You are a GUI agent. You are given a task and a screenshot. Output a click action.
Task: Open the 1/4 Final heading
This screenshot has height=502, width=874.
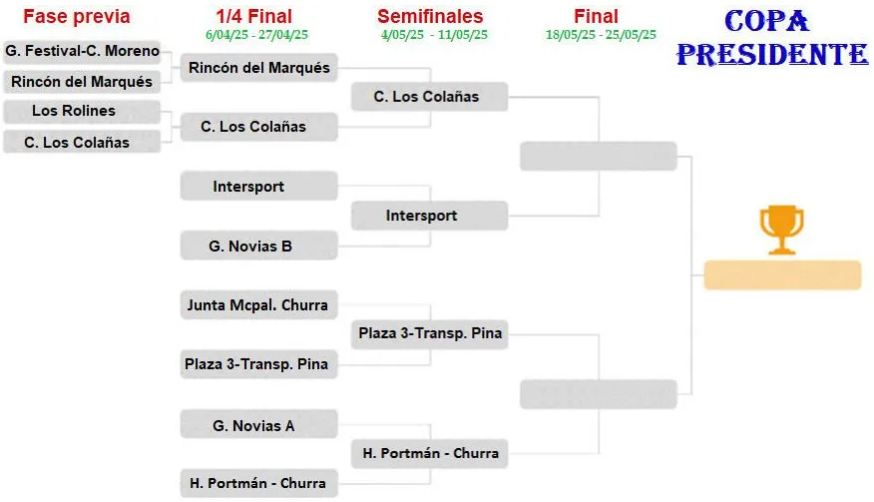(x=254, y=16)
